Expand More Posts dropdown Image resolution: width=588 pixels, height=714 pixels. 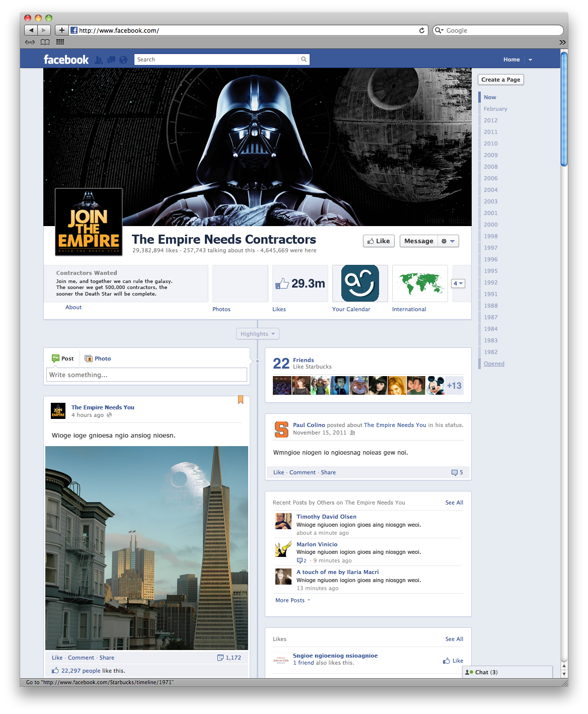293,600
